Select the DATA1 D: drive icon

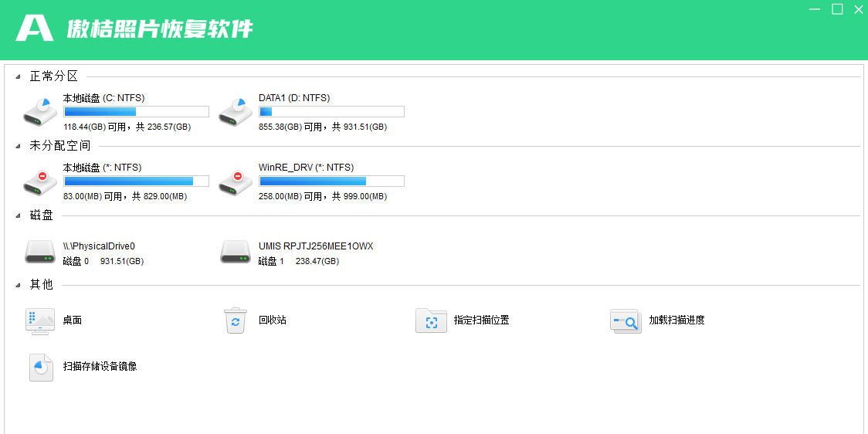pyautogui.click(x=236, y=113)
